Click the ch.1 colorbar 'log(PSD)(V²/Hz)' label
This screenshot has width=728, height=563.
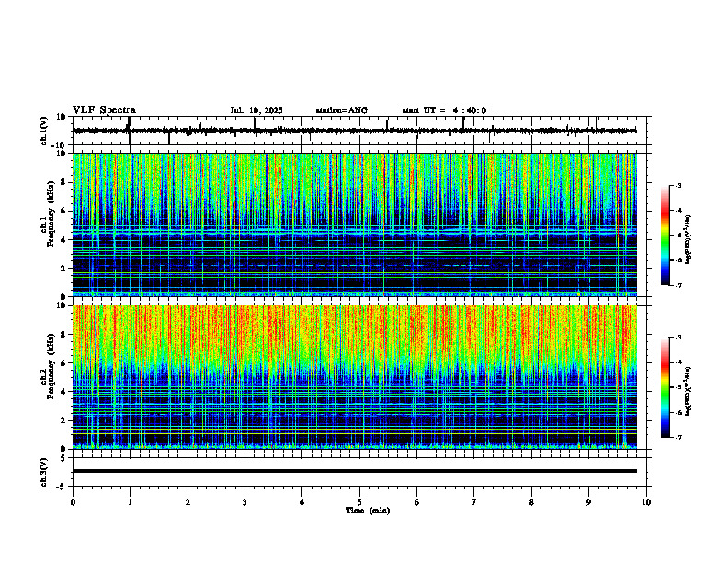688,239
